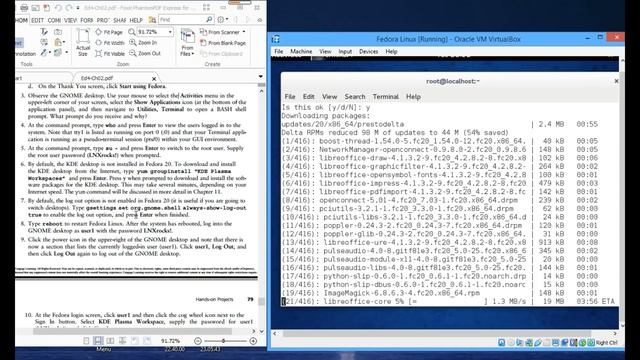The image size is (640, 360).
Task: Open the search options gear dropdown
Action: (x=222, y=20)
